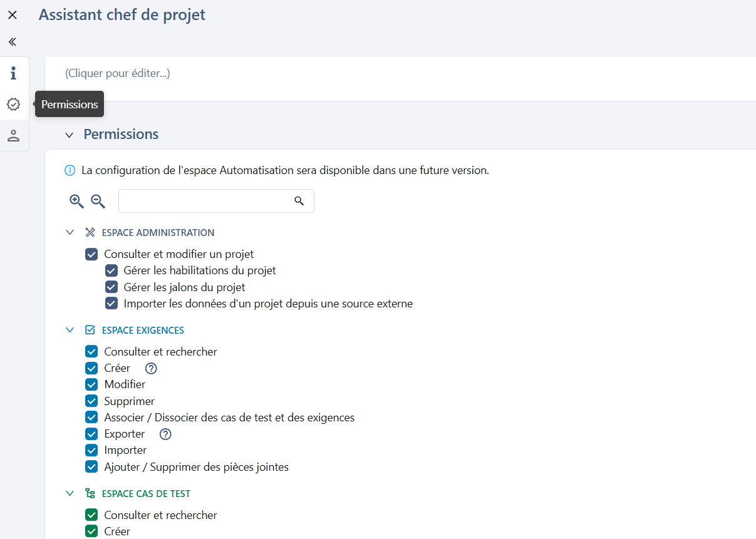Switch to the info sidebar tab
This screenshot has height=539, width=756.
click(13, 73)
